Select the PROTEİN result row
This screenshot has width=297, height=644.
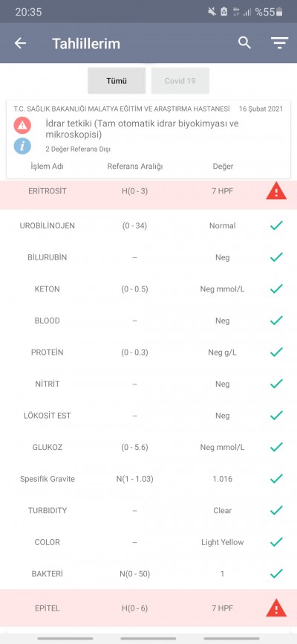pos(148,352)
